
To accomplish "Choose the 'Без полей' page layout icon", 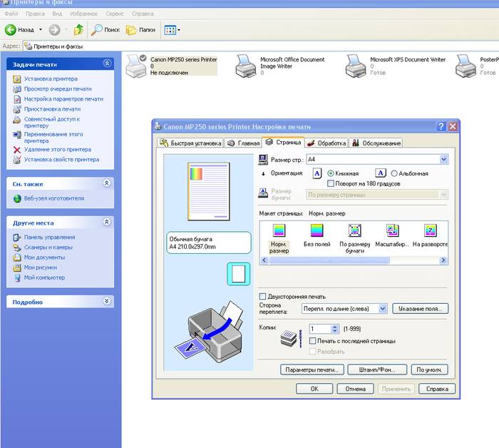I will pyautogui.click(x=317, y=231).
